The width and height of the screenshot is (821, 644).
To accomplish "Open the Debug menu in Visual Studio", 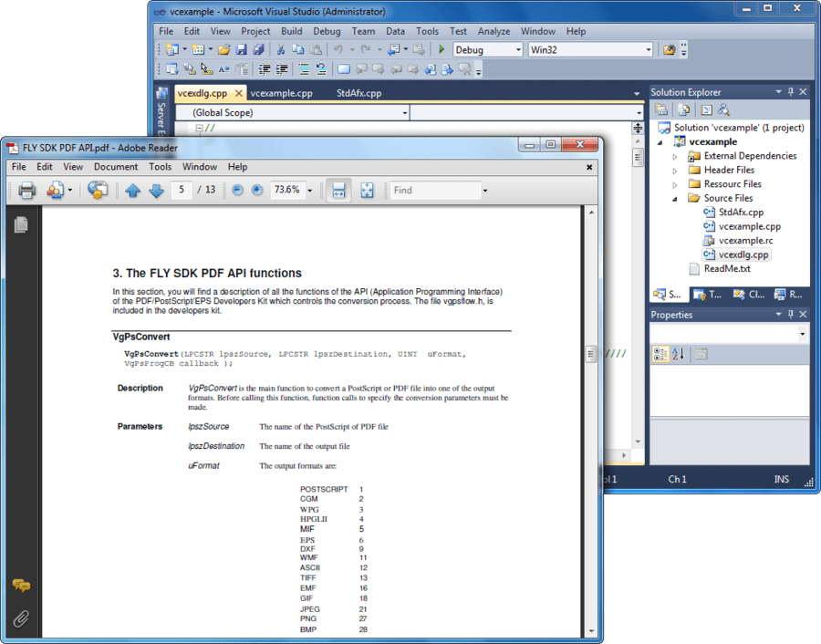I will 327,31.
